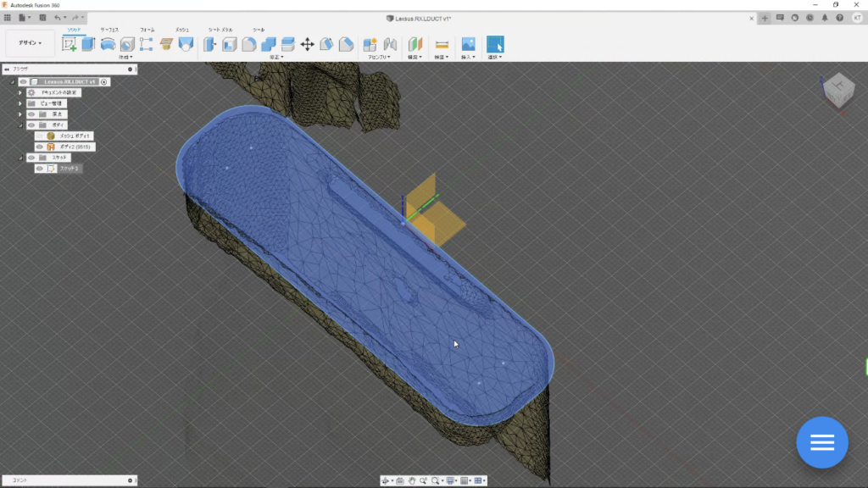Viewport: 868px width, 488px height.
Task: Select the Hole tool in the create group
Action: [127, 44]
